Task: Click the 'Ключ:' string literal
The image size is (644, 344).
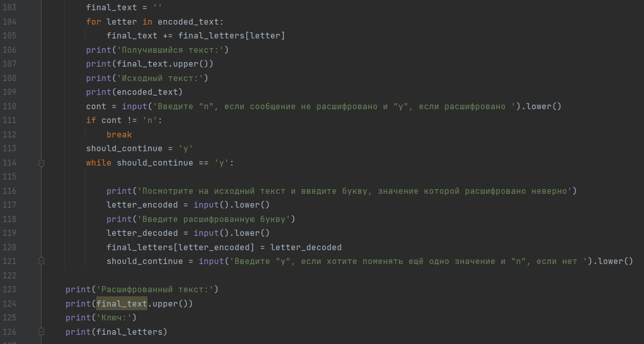Action: 114,317
